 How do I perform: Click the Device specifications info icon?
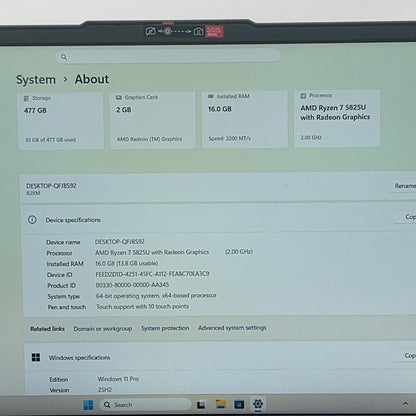click(x=32, y=220)
